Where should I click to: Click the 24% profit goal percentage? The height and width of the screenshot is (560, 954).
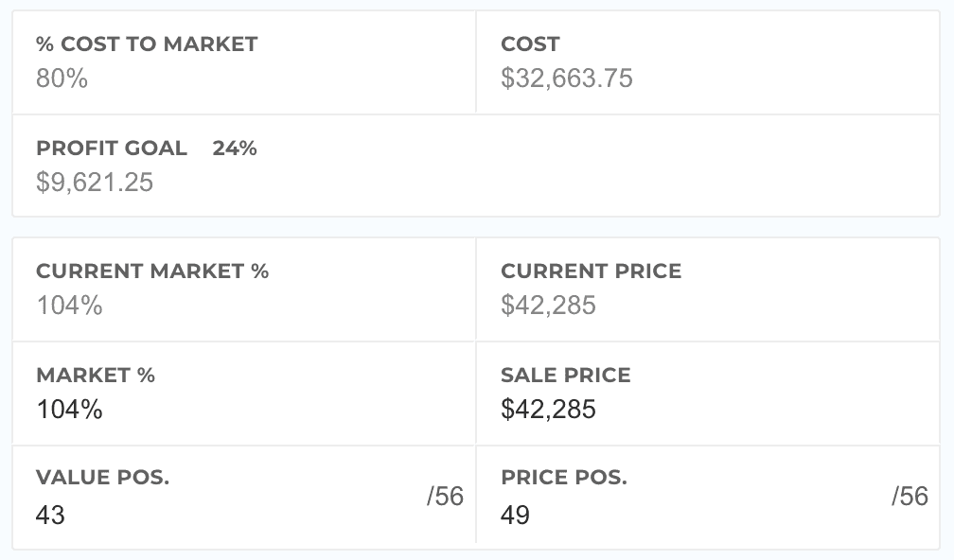235,148
